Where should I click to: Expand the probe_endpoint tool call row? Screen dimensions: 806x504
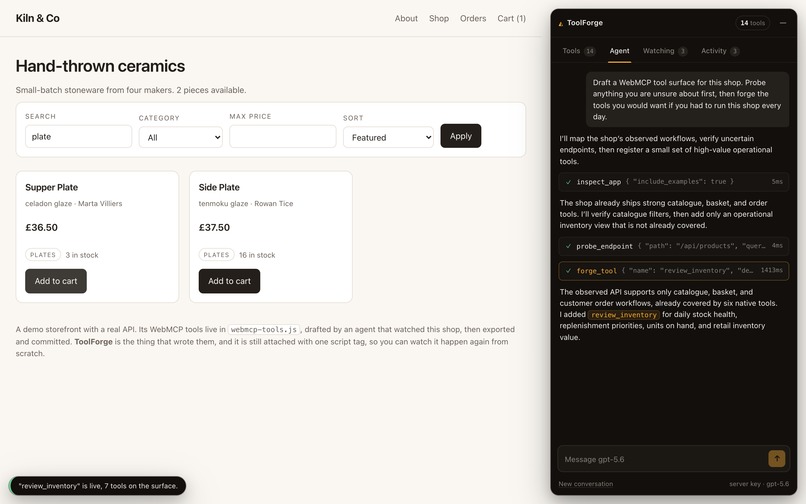[673, 246]
